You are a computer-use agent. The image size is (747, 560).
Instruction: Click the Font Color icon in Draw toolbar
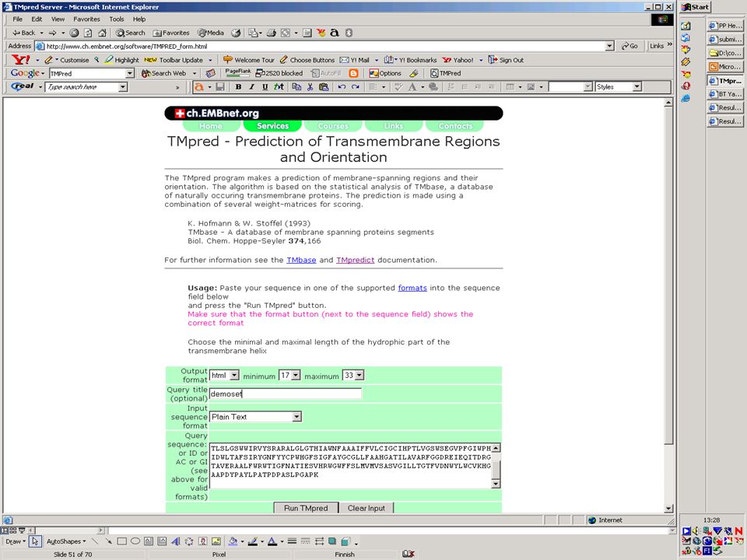tap(272, 541)
